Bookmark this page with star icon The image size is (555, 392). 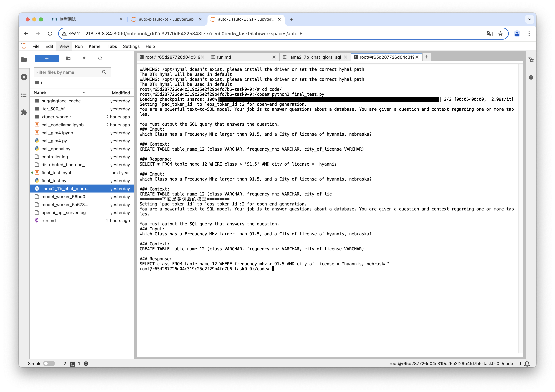pos(500,34)
